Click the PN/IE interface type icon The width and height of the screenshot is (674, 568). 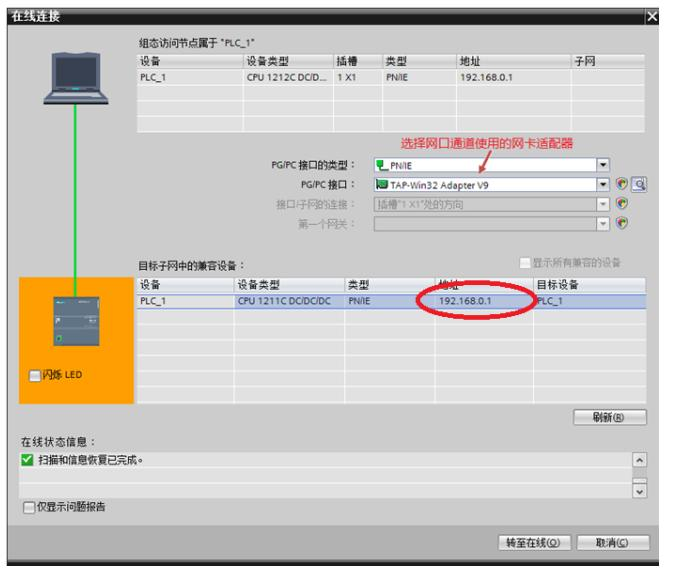(381, 165)
